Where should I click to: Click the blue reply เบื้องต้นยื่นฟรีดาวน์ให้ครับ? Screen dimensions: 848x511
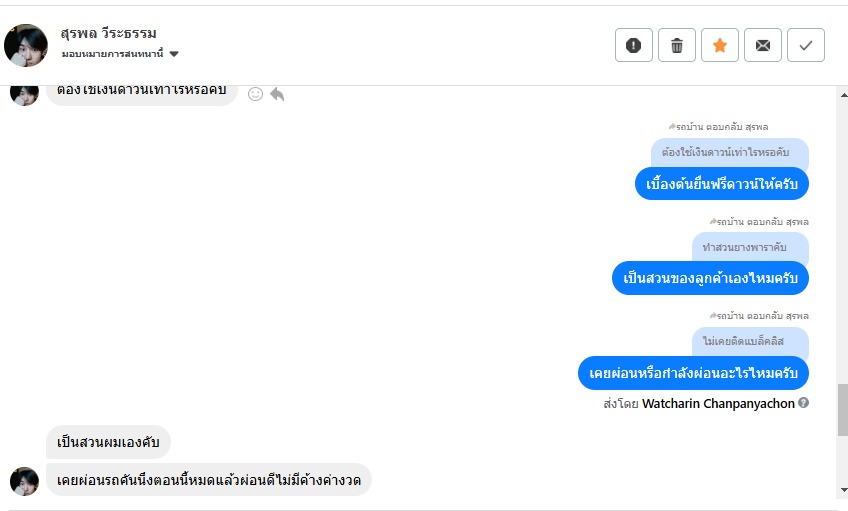click(x=721, y=184)
